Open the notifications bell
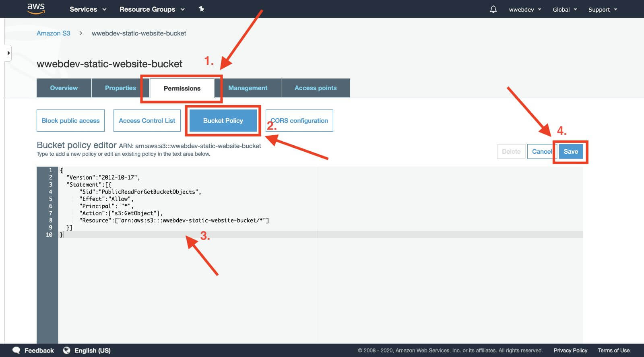This screenshot has width=644, height=357. point(493,9)
